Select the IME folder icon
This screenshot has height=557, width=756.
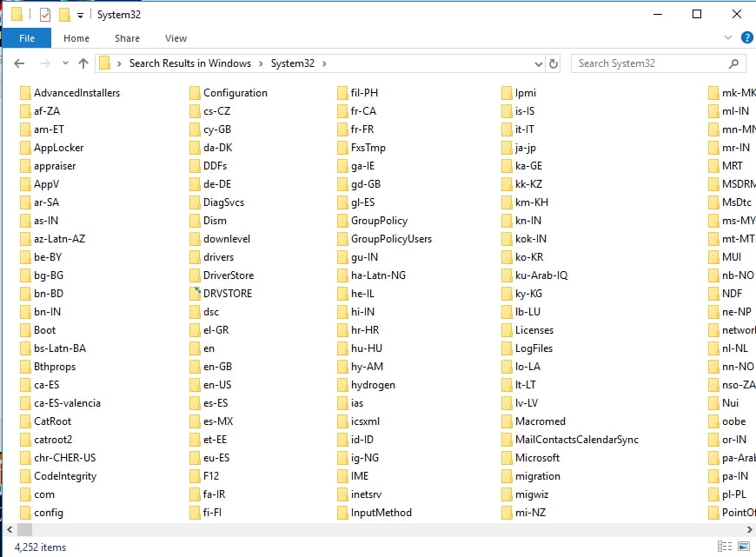[x=342, y=476]
